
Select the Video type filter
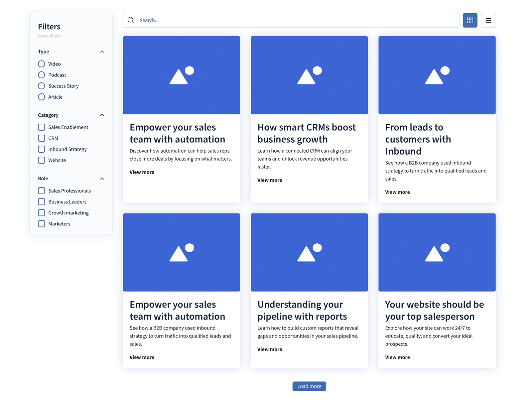41,64
